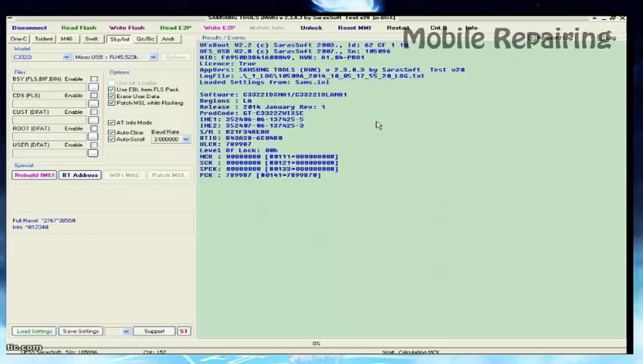Click the CDS file path field
643x364 pixels.
point(50,104)
